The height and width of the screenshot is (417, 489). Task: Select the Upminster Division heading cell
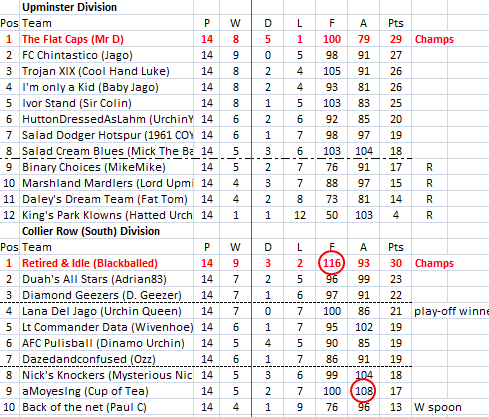tap(69, 7)
